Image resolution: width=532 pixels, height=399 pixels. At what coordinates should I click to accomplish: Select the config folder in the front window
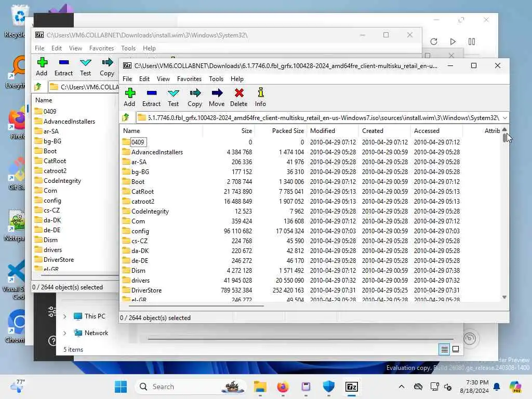coord(140,231)
